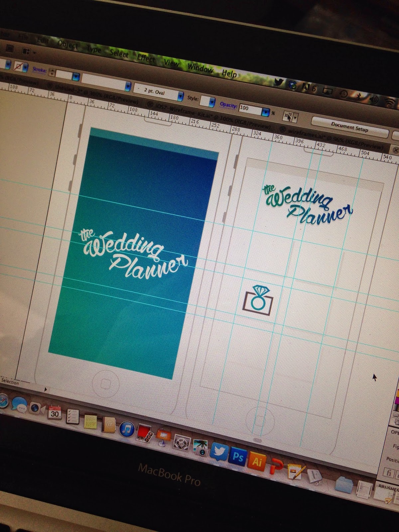The height and width of the screenshot is (532, 399).
Task: Click the volume menu bar icon
Action: 375,99
